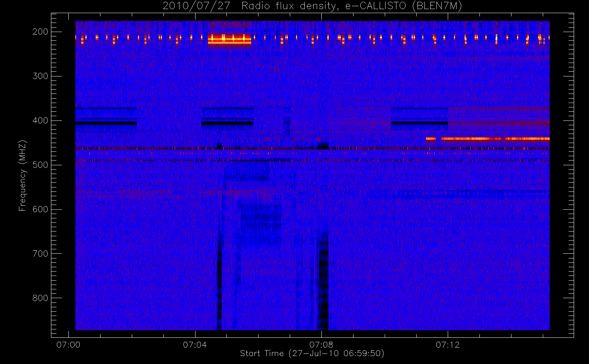589x364 pixels.
Task: Click the 400 frequency tick label
Action: [x=40, y=120]
